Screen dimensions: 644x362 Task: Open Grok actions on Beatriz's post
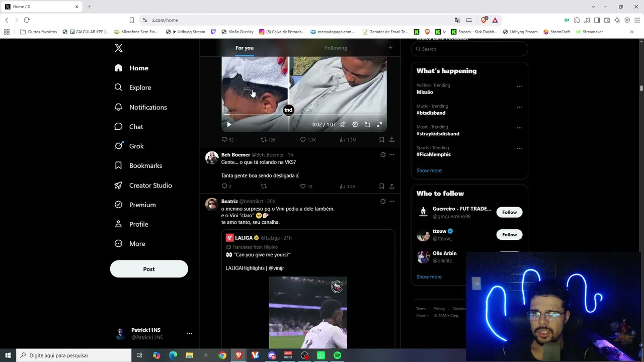[x=383, y=201]
